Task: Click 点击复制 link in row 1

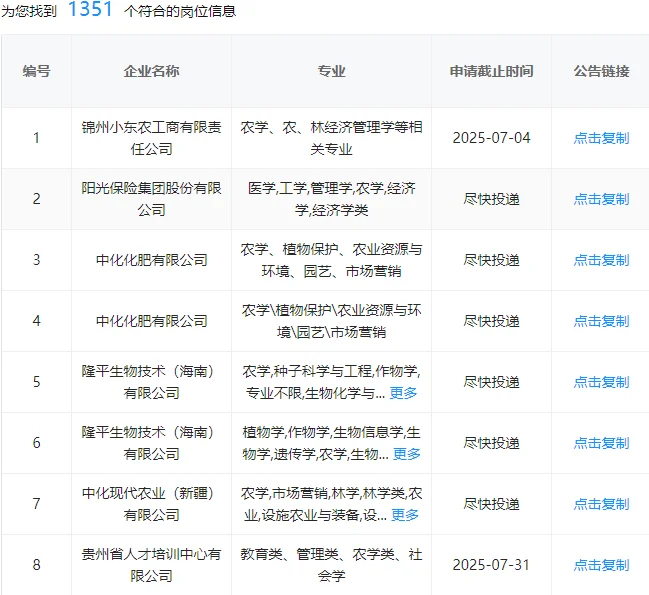Action: pos(601,138)
